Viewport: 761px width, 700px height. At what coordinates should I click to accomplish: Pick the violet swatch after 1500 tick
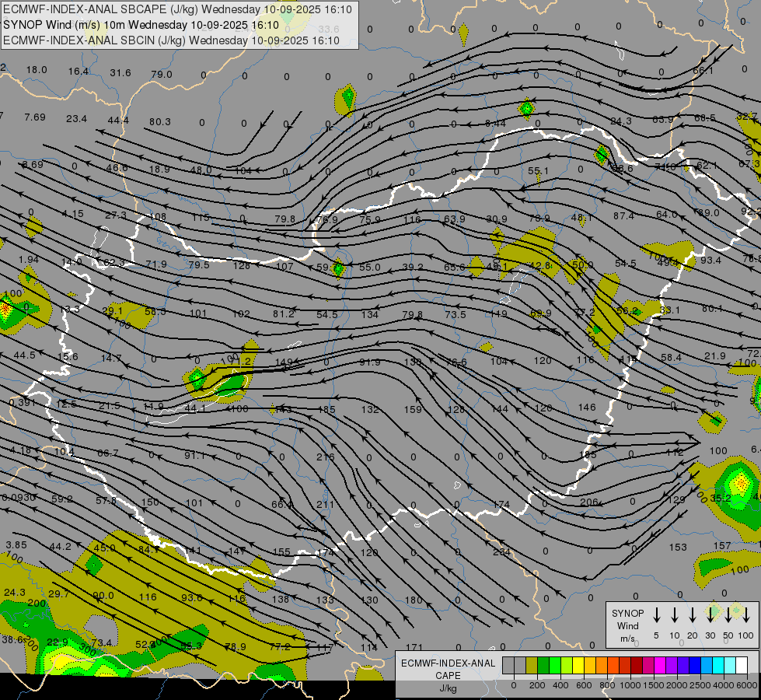[x=672, y=665]
